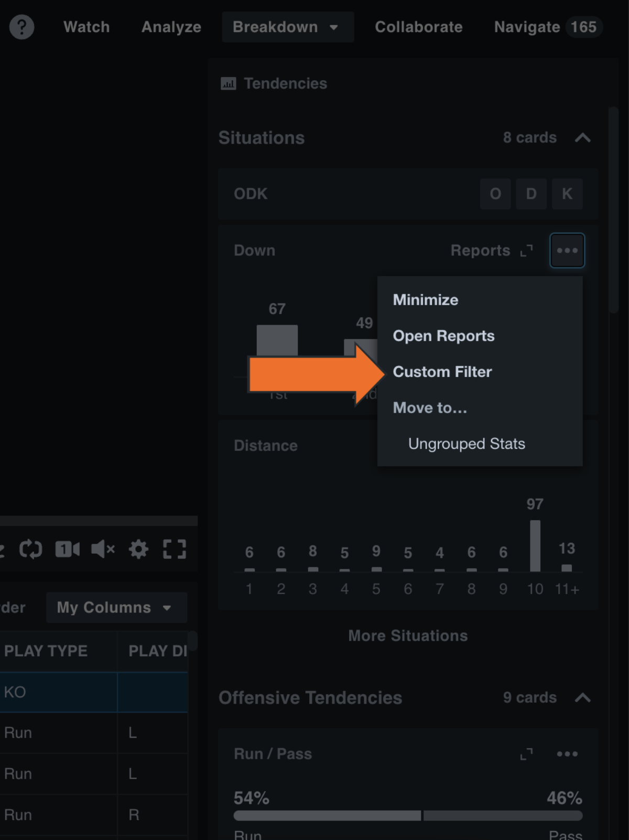Collapse the Offensive Tendencies section chevron
The height and width of the screenshot is (840, 629).
583,698
